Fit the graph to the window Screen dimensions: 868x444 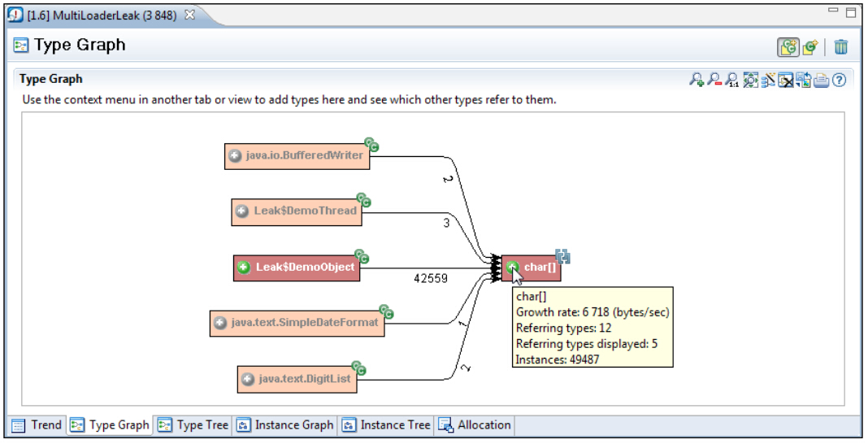point(750,80)
